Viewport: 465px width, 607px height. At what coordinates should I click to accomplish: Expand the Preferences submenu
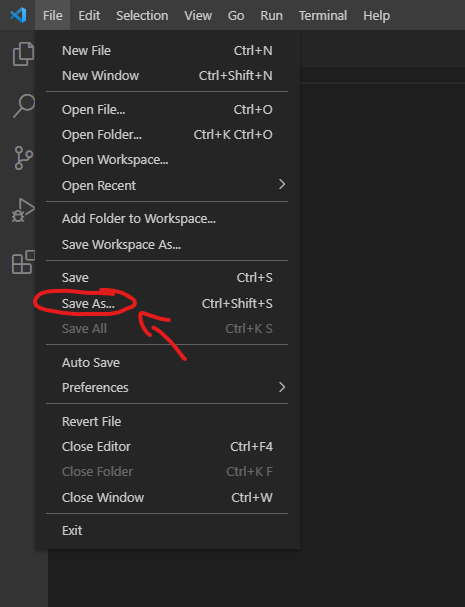(x=167, y=388)
